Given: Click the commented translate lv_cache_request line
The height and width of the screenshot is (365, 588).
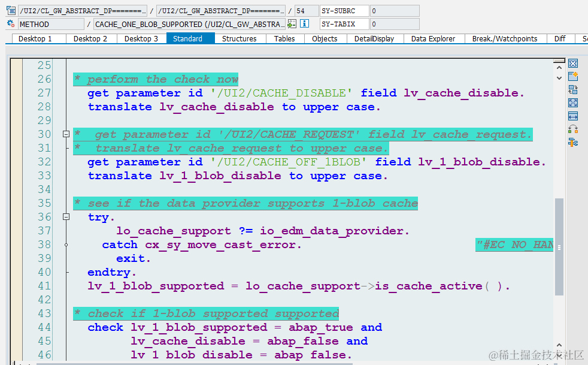Looking at the screenshot, I should 231,148.
